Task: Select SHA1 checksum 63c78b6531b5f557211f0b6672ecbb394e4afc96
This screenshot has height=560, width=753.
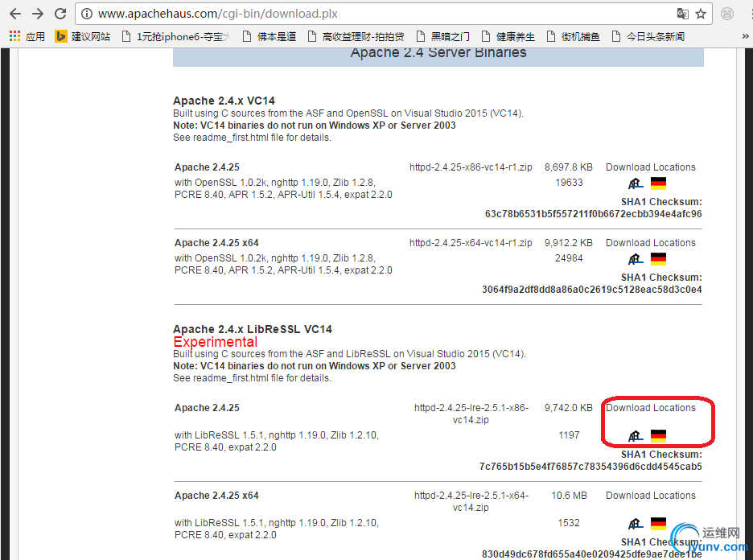Action: click(x=593, y=214)
